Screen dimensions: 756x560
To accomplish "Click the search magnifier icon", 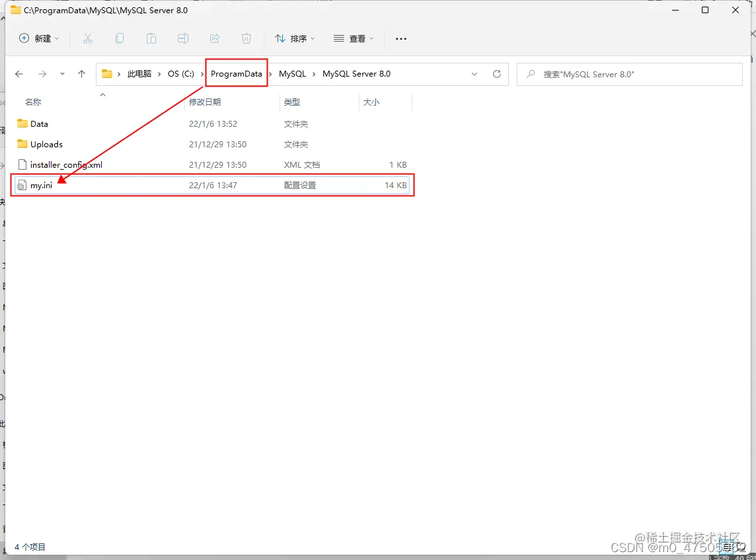I will click(531, 74).
